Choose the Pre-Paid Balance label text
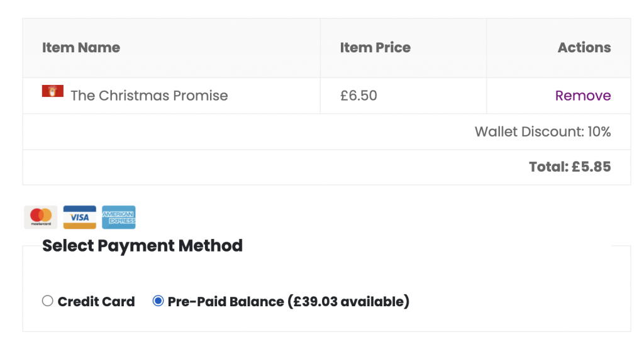 pos(226,302)
